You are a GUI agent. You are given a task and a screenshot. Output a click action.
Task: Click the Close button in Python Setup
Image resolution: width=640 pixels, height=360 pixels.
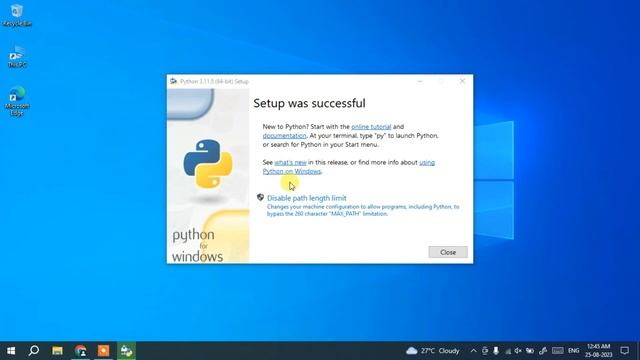tap(448, 252)
